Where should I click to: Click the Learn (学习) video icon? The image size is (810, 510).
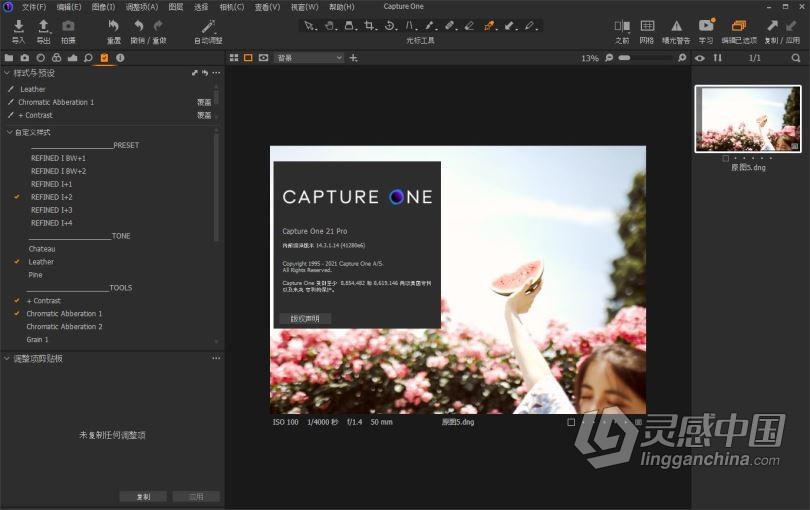(706, 25)
